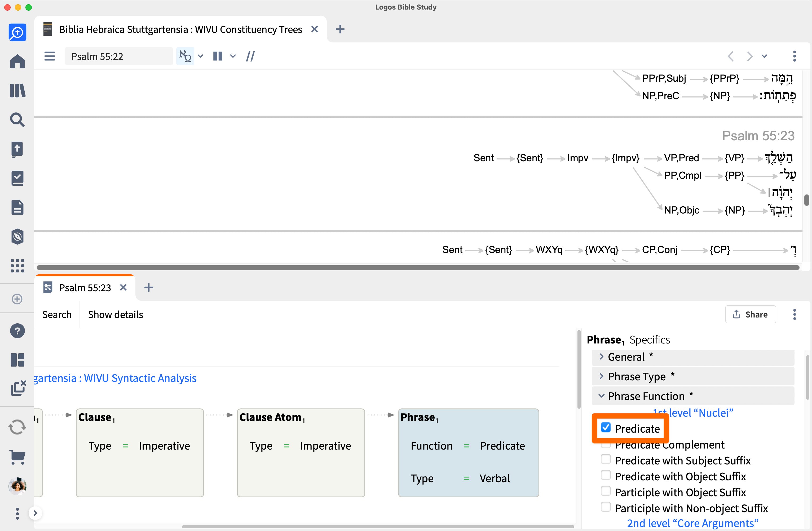Click the syntax diagram horizontal scrollbar
Screen dimensions: 812x531
point(378,526)
